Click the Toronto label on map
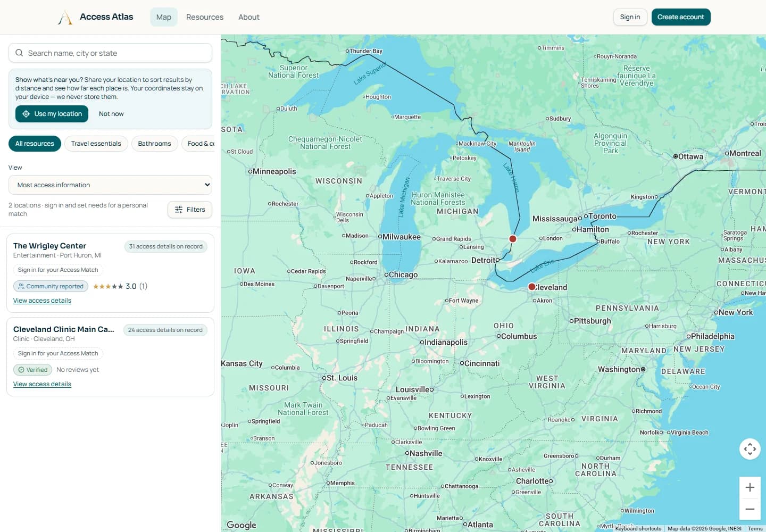Screen dimensions: 766x532 click(603, 216)
